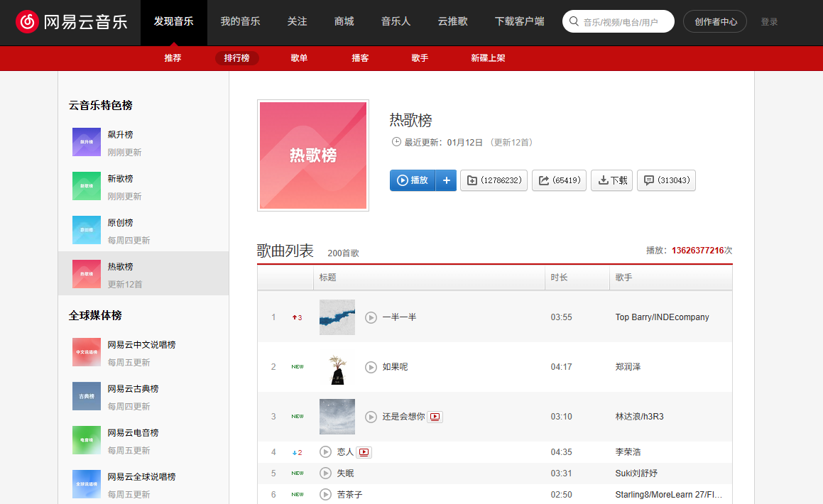The height and width of the screenshot is (504, 823).
Task: Open song title 恋人
Action: click(345, 452)
